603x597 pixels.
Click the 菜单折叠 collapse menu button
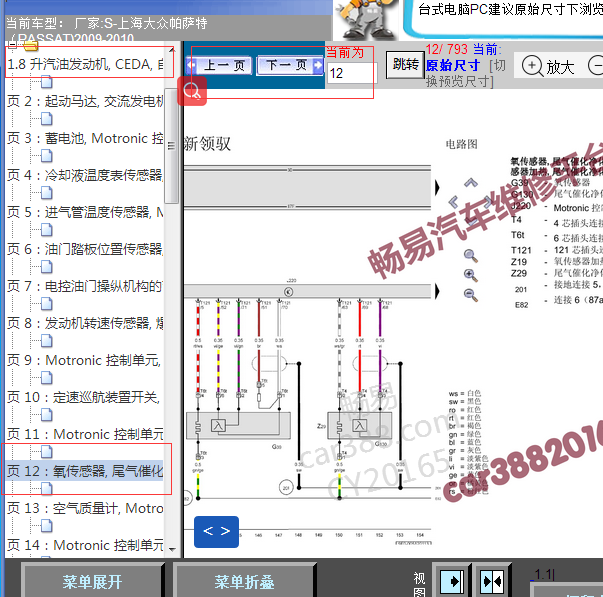click(244, 582)
